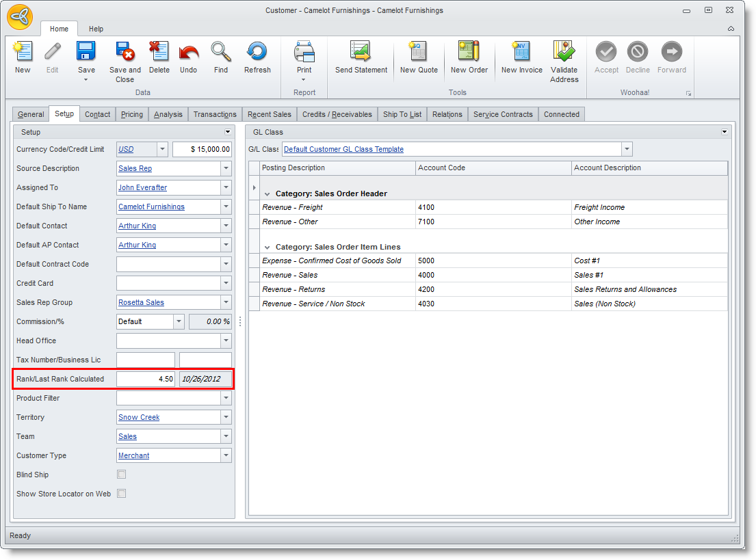Screen dimensions: 756x560
Task: Click the Validate Address icon
Action: [564, 53]
